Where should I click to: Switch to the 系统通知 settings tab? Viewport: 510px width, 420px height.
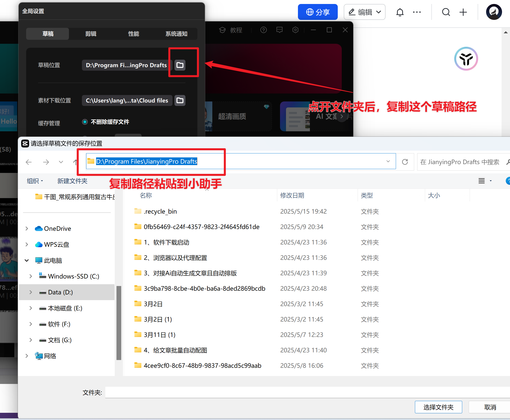tap(176, 34)
